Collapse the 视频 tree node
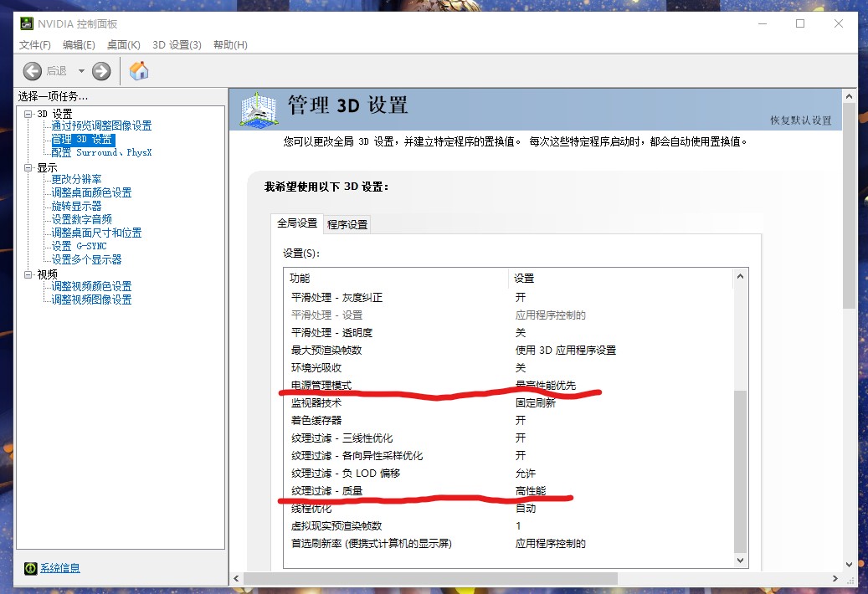Viewport: 868px width, 594px height. click(x=28, y=274)
